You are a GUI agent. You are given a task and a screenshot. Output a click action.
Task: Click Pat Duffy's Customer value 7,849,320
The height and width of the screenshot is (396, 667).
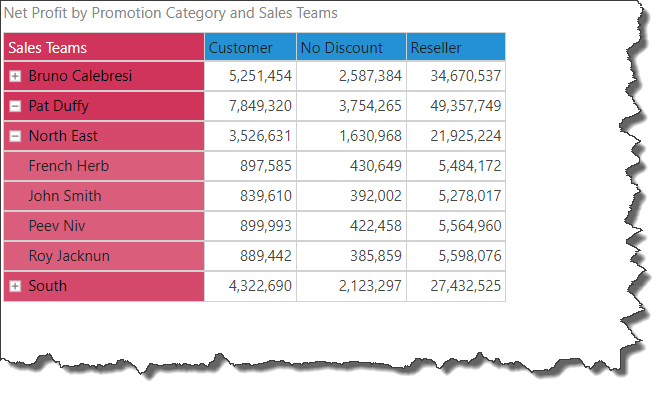(260, 106)
